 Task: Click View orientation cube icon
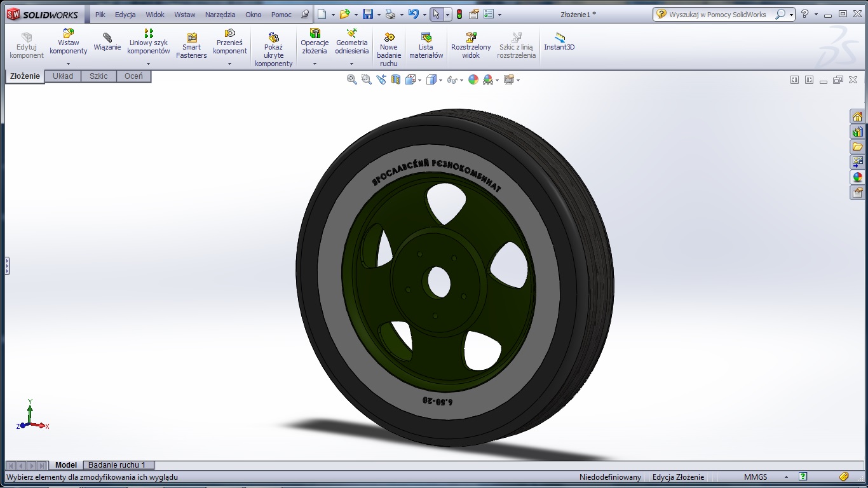(410, 79)
